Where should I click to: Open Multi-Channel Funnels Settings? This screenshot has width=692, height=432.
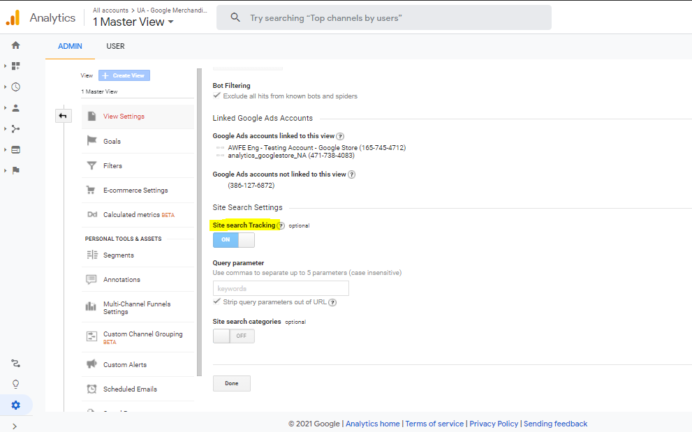tap(138, 308)
